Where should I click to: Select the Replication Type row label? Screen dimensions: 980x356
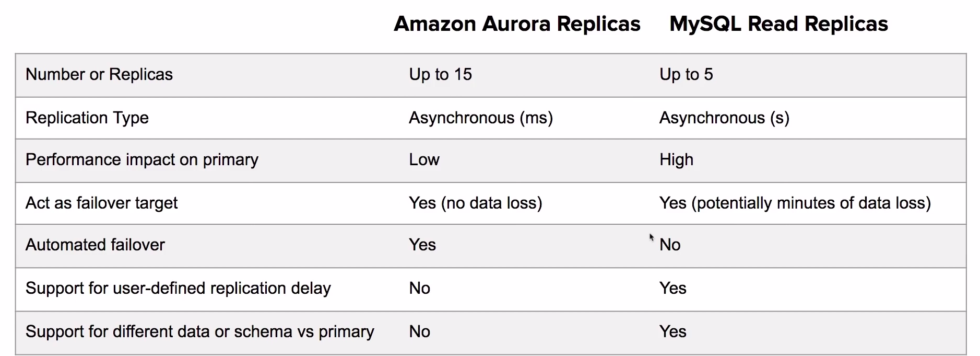(x=87, y=118)
